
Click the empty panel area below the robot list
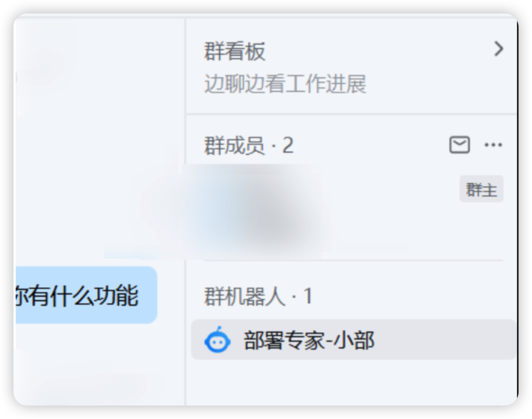click(x=352, y=382)
